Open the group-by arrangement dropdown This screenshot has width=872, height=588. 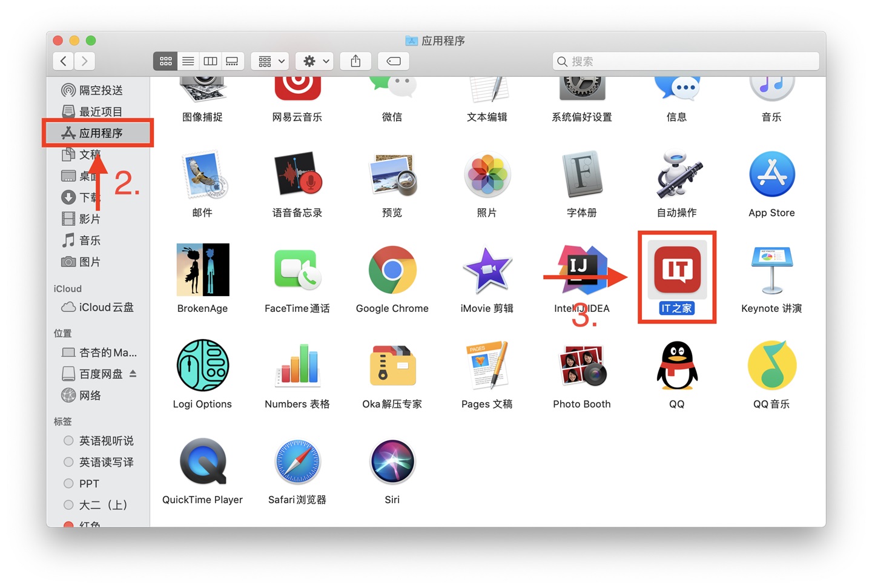tap(271, 61)
